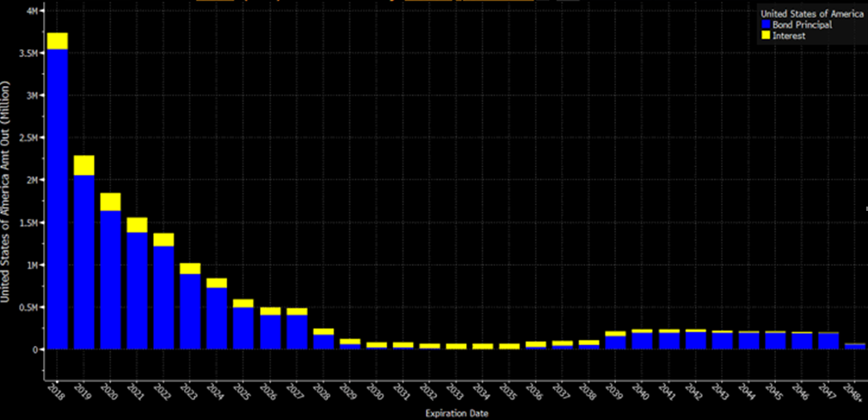Image resolution: width=868 pixels, height=420 pixels.
Task: Click the small 2048 bar at far right
Action: coord(854,346)
